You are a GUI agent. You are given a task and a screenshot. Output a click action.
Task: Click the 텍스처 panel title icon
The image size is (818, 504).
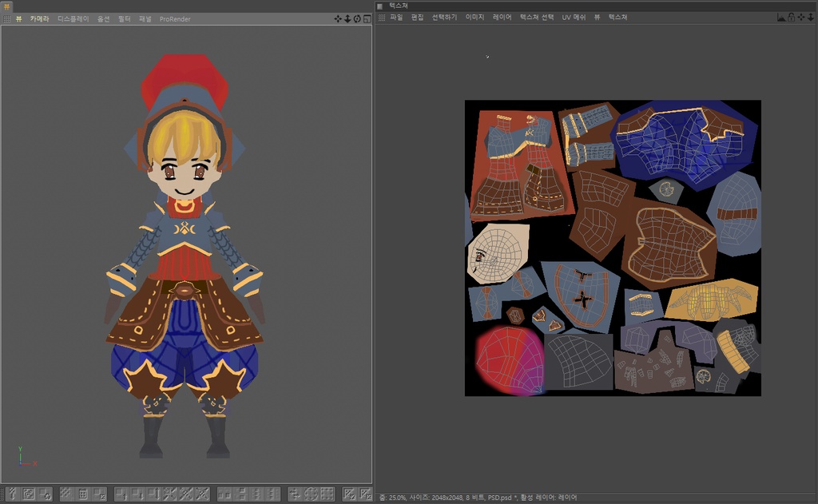click(379, 6)
